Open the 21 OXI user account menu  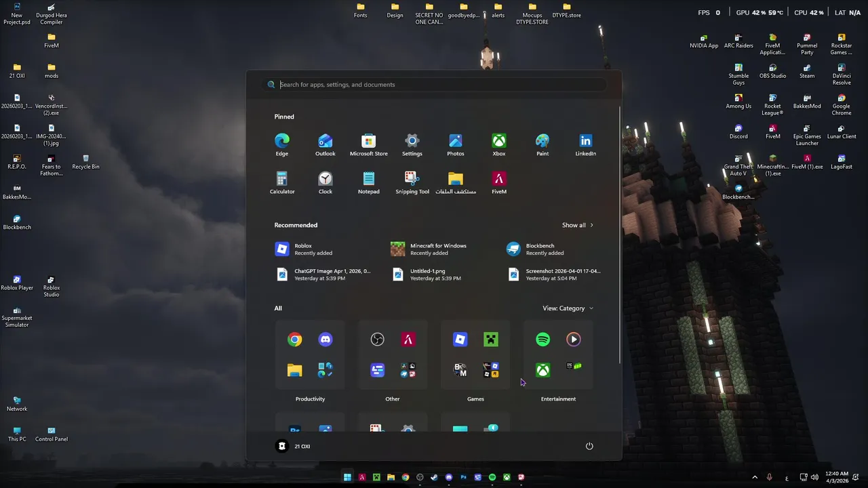pos(293,446)
